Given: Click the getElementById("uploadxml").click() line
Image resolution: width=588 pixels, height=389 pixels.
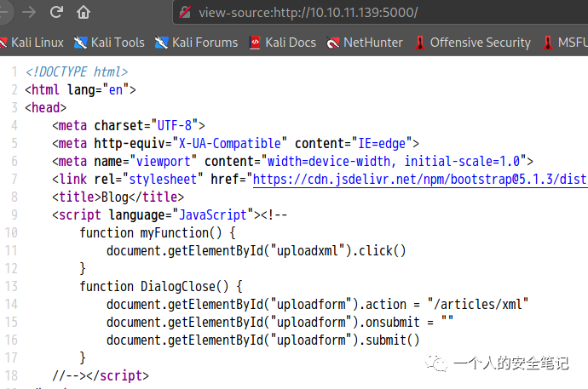Looking at the screenshot, I should pyautogui.click(x=257, y=251).
